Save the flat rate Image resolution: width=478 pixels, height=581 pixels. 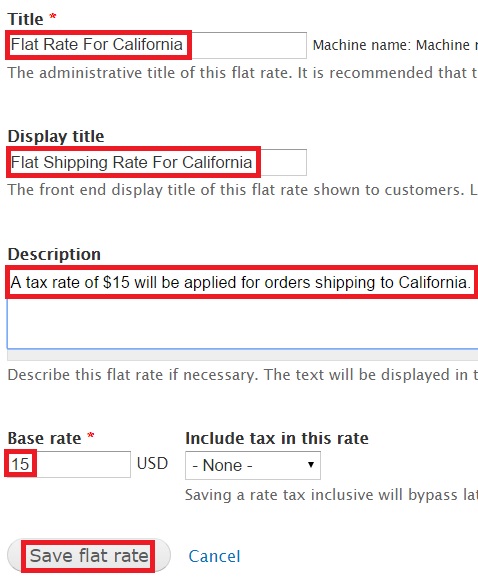tap(89, 555)
